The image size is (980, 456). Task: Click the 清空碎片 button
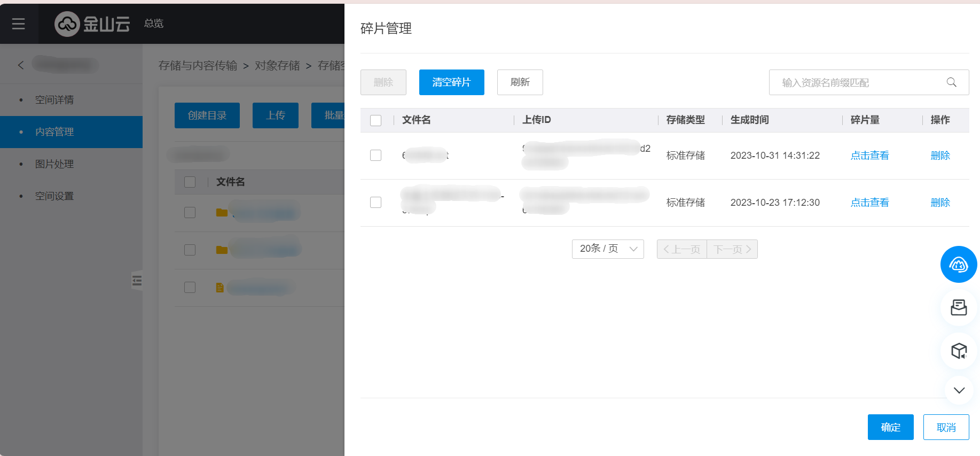[452, 82]
